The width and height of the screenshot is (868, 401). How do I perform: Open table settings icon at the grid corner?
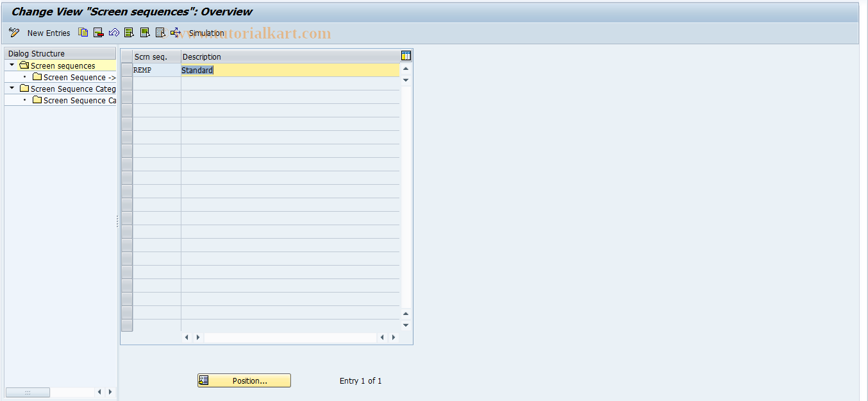(406, 56)
